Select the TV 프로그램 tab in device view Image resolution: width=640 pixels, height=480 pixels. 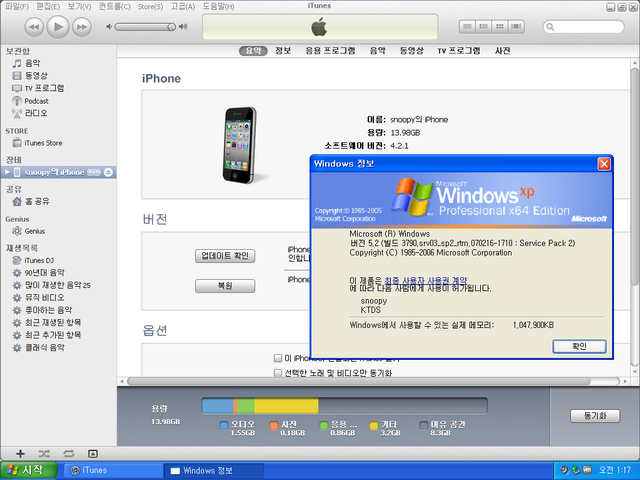(459, 51)
